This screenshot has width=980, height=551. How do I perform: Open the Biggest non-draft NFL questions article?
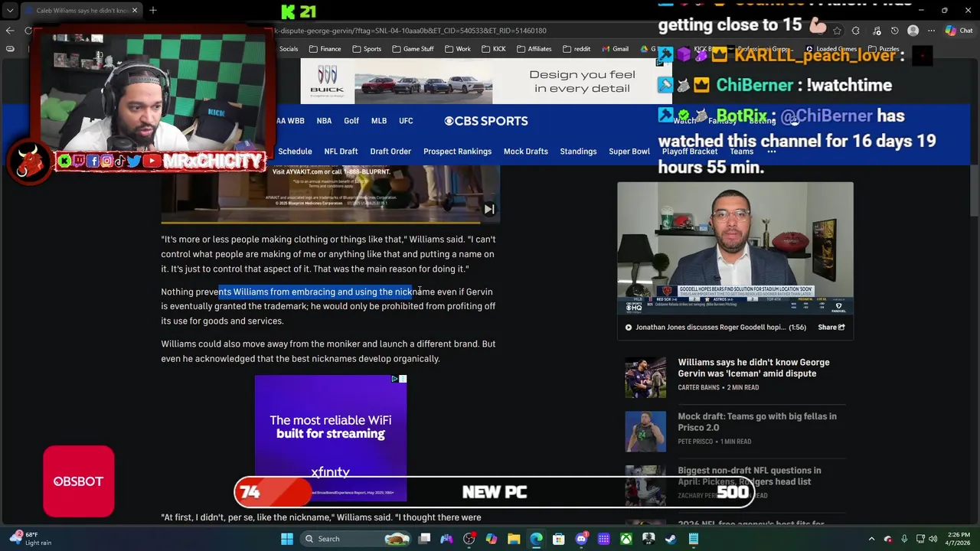(750, 476)
